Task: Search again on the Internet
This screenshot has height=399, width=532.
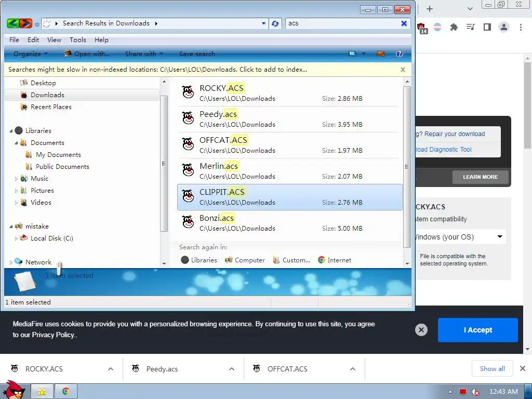Action: click(x=335, y=260)
